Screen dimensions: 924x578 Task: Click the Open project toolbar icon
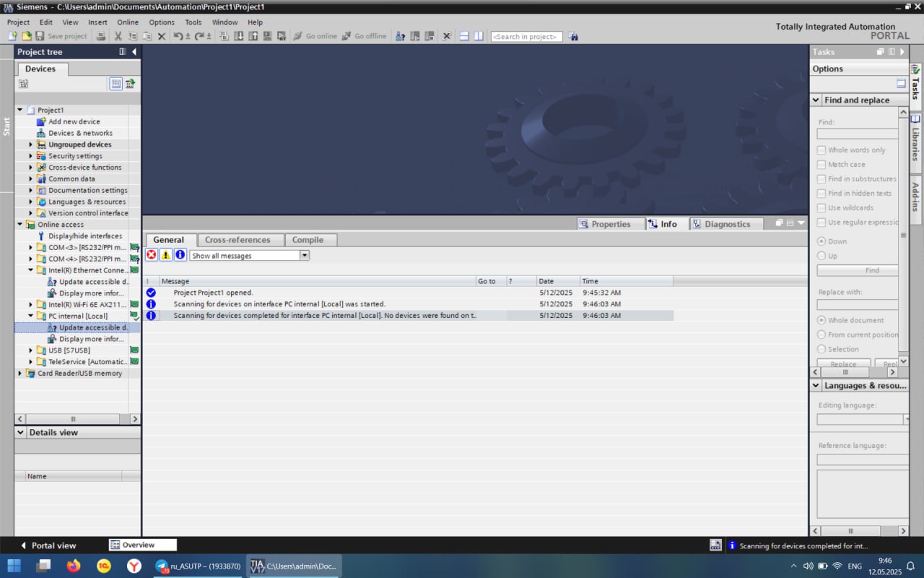[x=27, y=36]
